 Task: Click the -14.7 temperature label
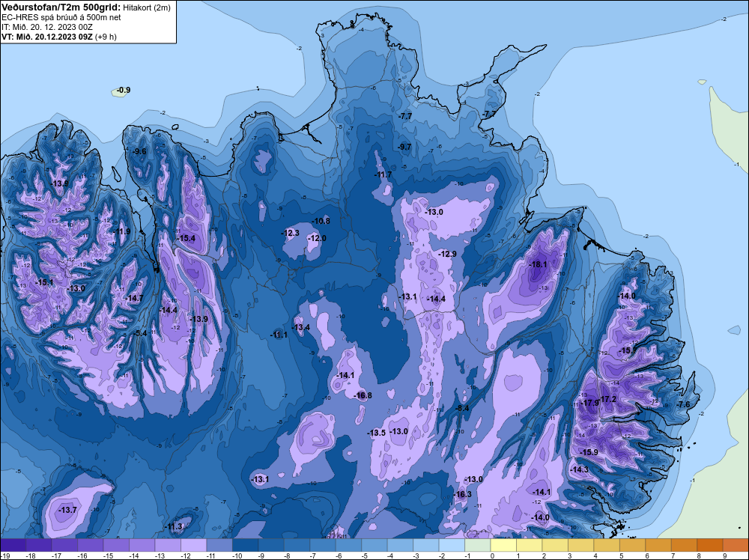point(134,299)
